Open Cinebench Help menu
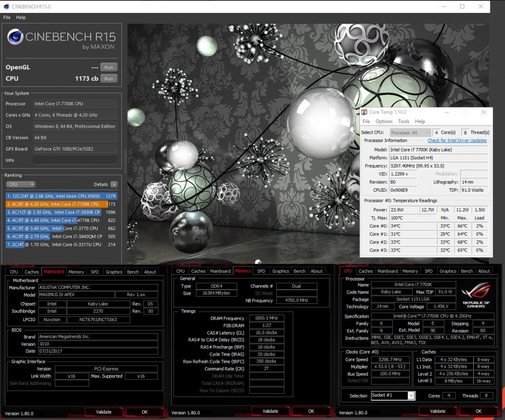This screenshot has width=505, height=420. (21, 17)
